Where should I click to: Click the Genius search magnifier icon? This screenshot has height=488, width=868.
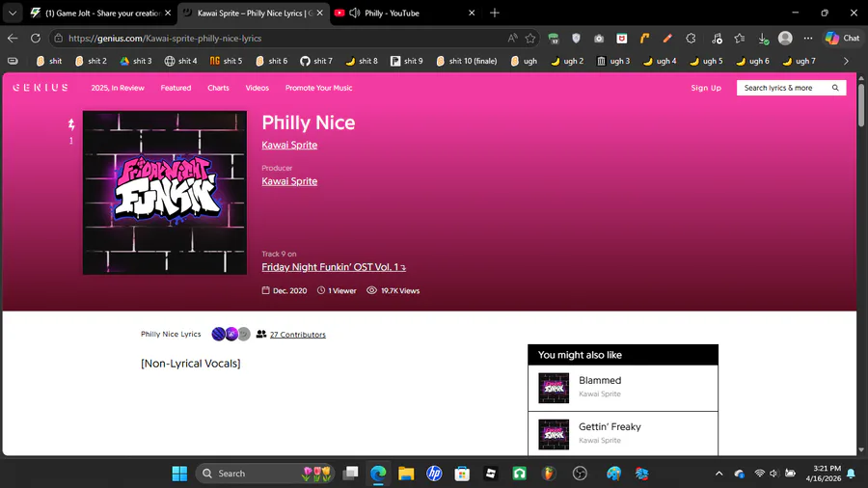click(835, 88)
